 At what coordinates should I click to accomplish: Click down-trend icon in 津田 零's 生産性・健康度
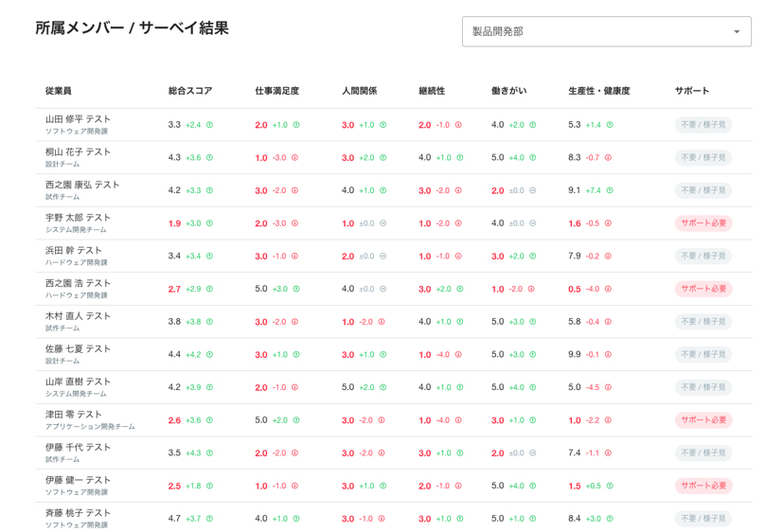click(608, 420)
